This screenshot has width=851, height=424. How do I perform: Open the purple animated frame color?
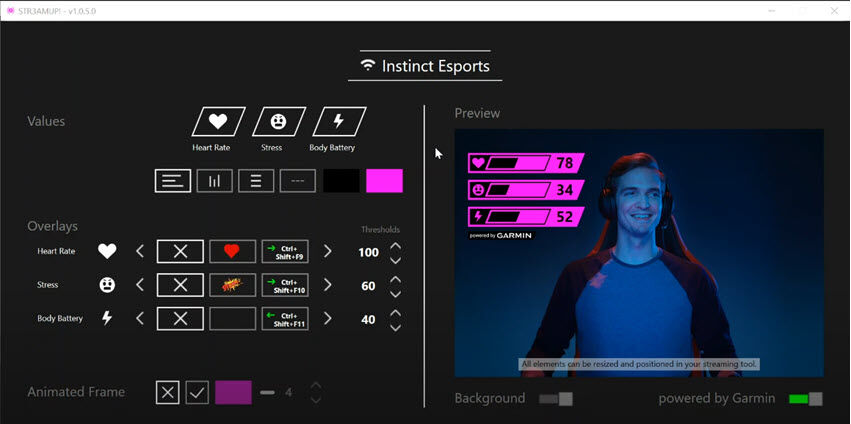(233, 392)
